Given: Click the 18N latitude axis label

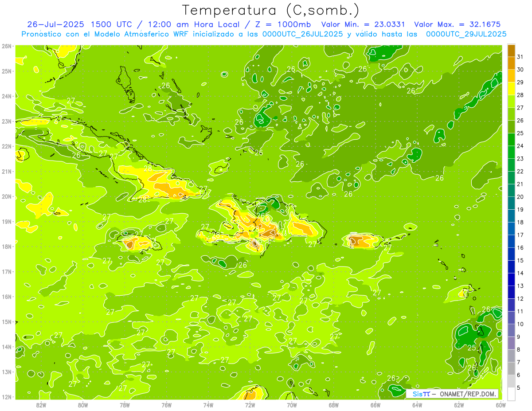Looking at the screenshot, I should pos(6,247).
